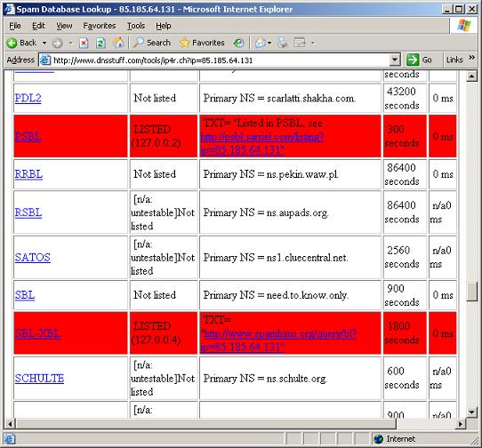Viewport: 482px width, 448px height.
Task: Open the SATOS link
Action: click(33, 257)
